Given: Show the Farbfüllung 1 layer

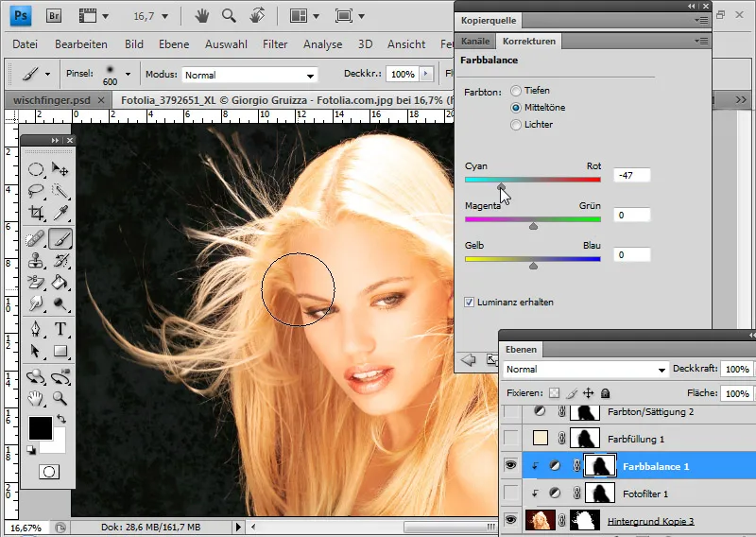Looking at the screenshot, I should tap(511, 439).
